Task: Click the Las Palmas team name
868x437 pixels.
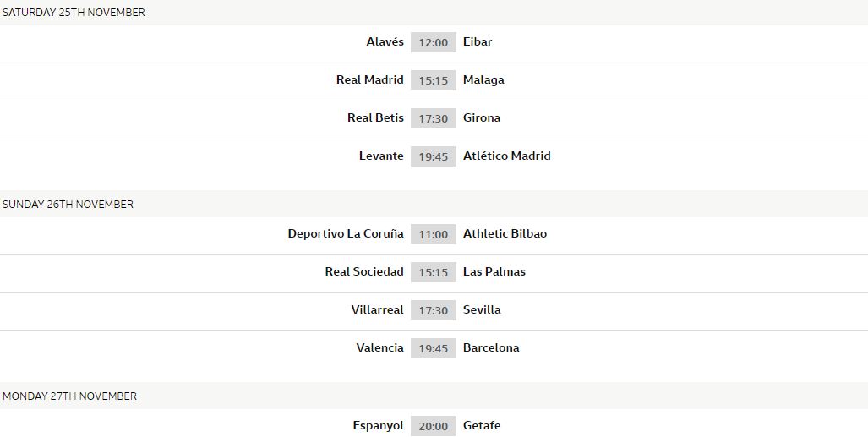Action: tap(494, 271)
